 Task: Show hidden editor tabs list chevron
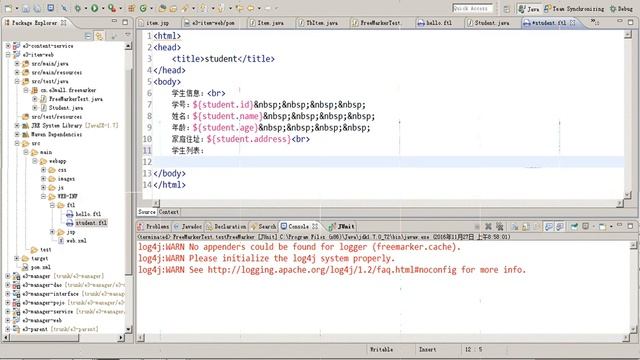click(594, 22)
